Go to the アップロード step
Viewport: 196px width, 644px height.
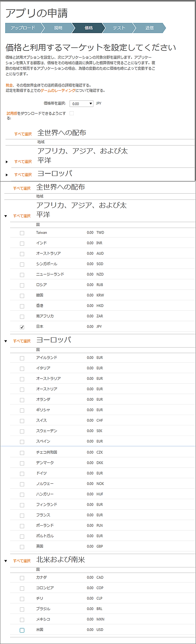[x=23, y=28]
